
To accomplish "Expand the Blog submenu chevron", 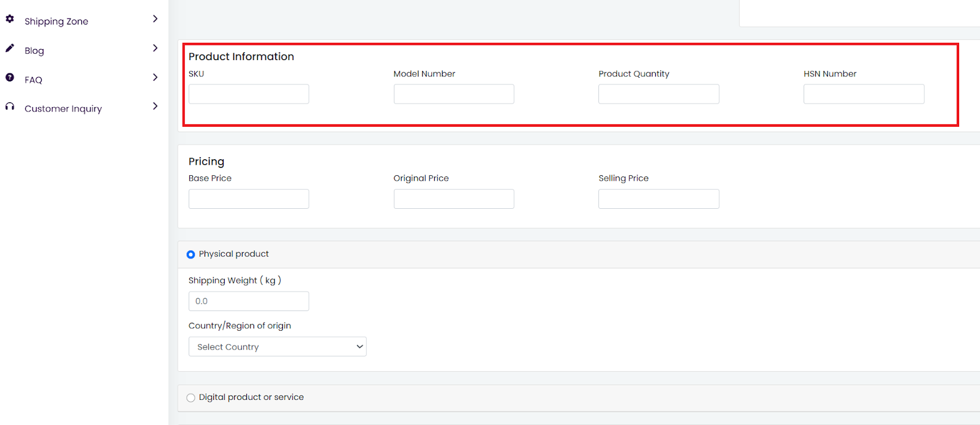I will pyautogui.click(x=155, y=48).
